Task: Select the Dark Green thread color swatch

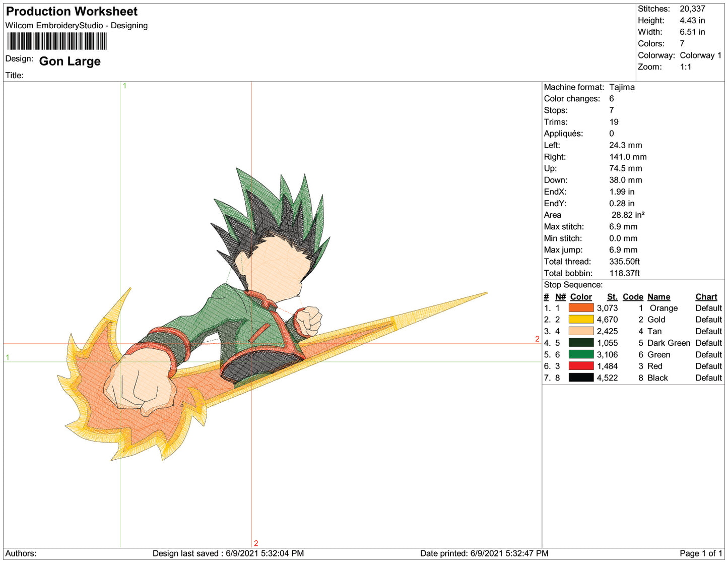Action: (581, 343)
